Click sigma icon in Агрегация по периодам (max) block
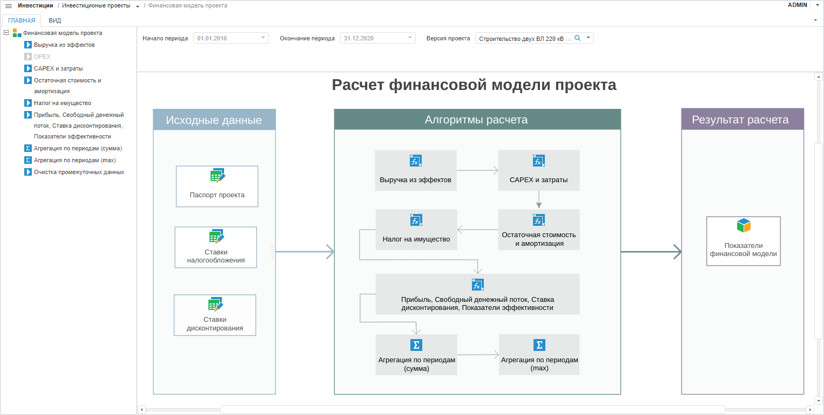 pyautogui.click(x=539, y=345)
